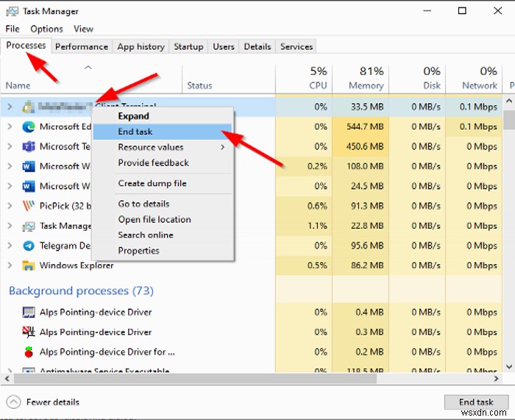Expand the Microsoft Edge process group
This screenshot has height=420, width=515.
pyautogui.click(x=10, y=127)
